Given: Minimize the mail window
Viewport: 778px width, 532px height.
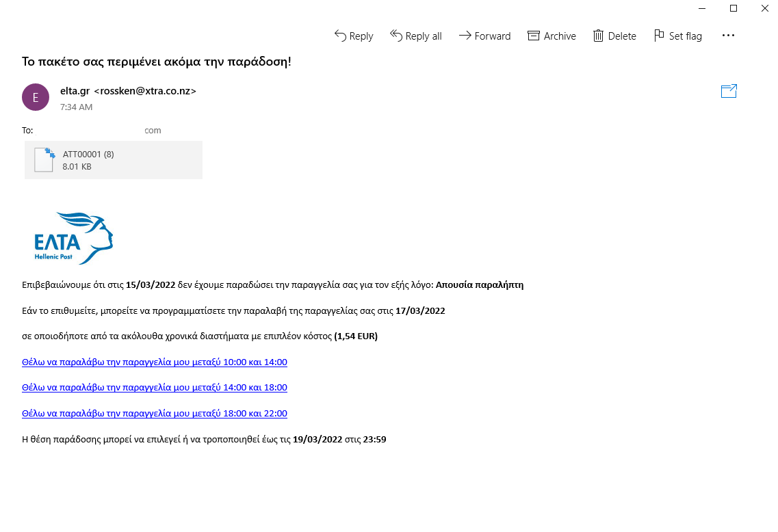Looking at the screenshot, I should (701, 8).
